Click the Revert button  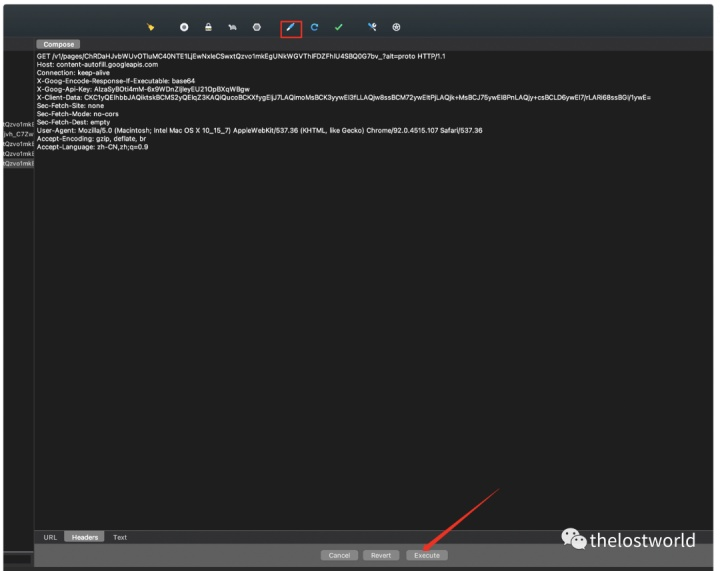click(381, 555)
